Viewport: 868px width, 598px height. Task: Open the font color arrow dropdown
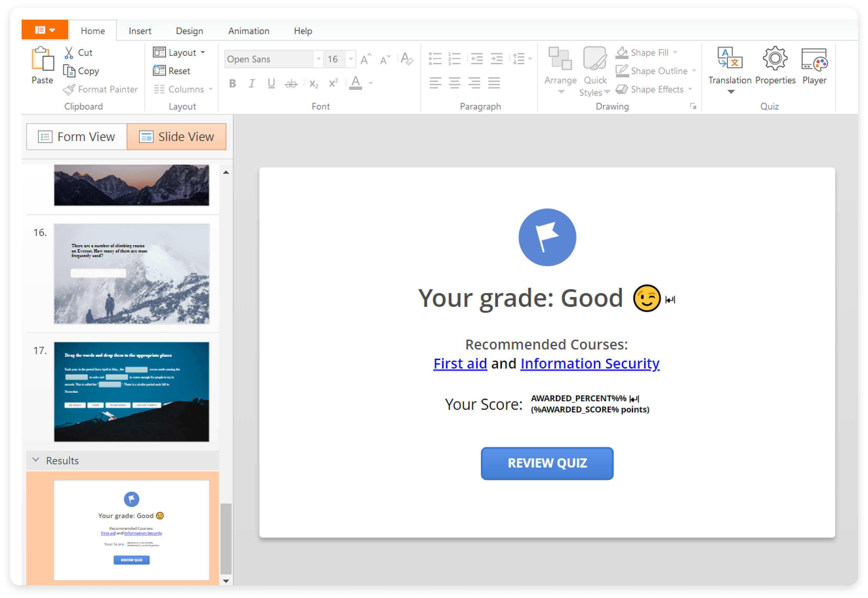[x=370, y=83]
